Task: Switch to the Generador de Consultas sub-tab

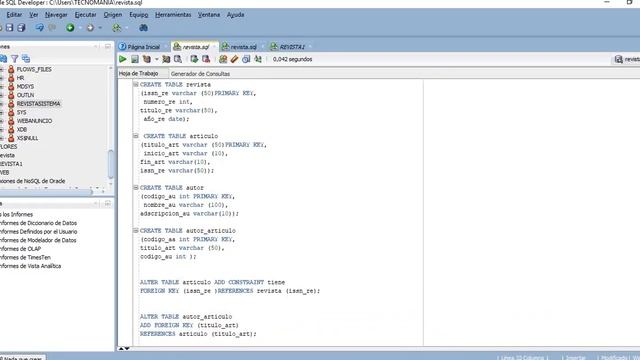Action: (x=200, y=74)
